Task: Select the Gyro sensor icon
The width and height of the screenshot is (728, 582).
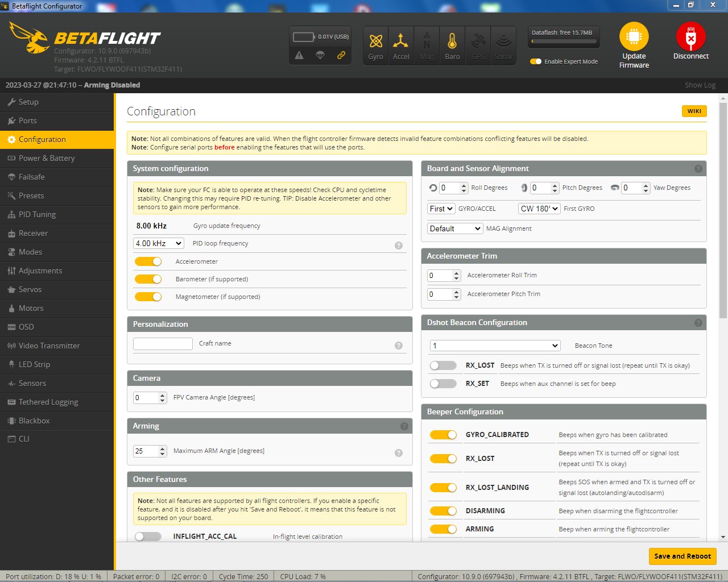Action: (375, 45)
